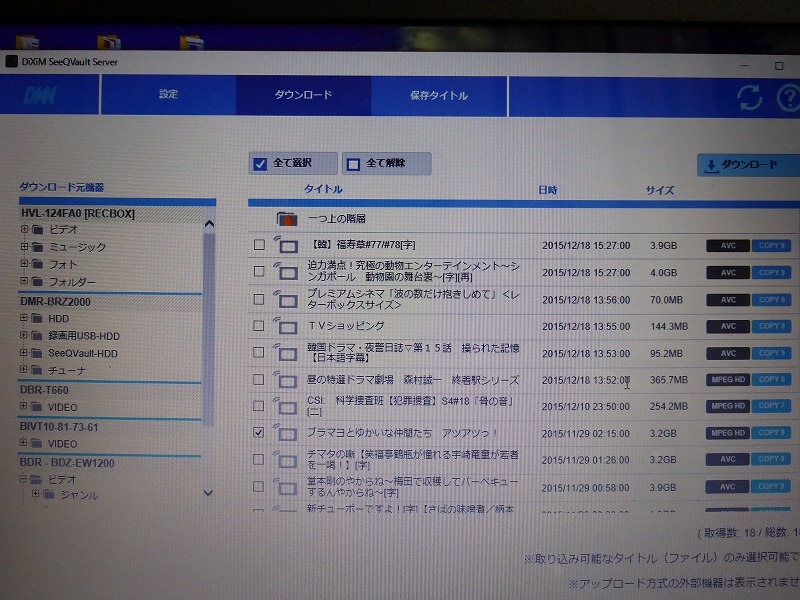Uncheck the box for ブラマヨとゆかいな仲間たち

tap(259, 433)
